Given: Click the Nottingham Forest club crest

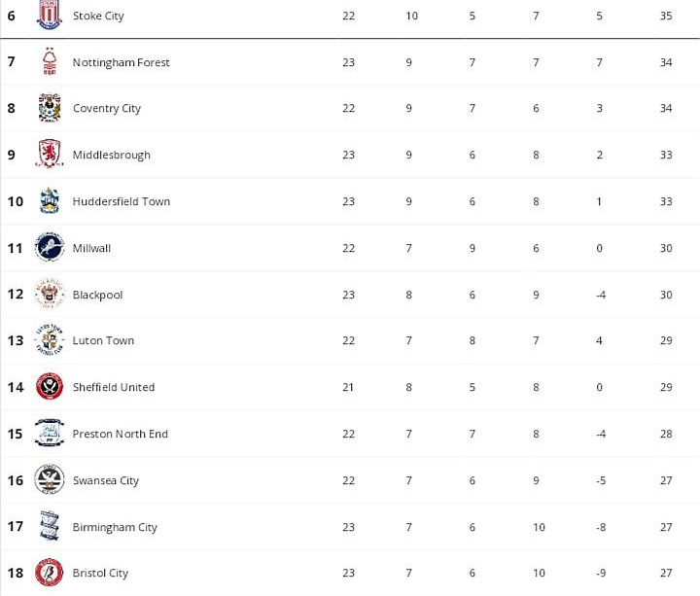Looking at the screenshot, I should (x=49, y=62).
